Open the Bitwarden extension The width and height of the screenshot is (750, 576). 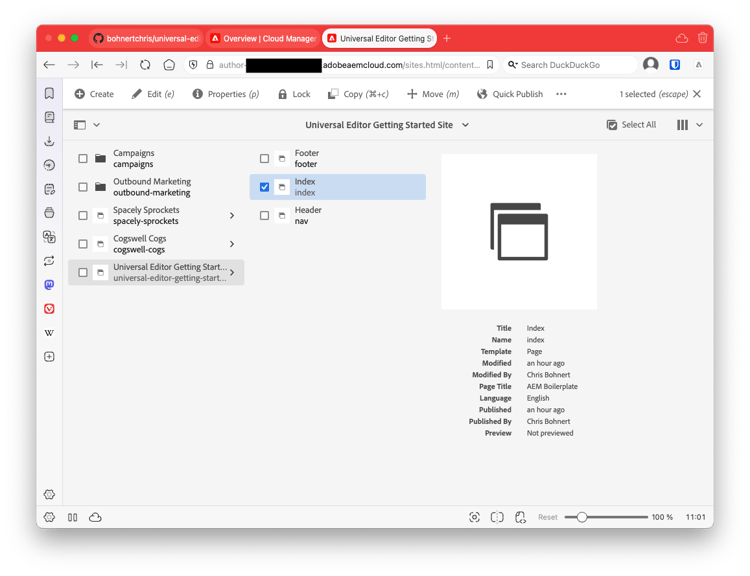coord(674,65)
